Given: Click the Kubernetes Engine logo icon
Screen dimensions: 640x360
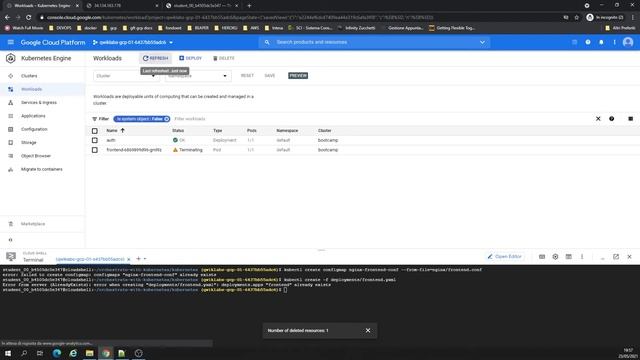Looking at the screenshot, I should (11, 58).
